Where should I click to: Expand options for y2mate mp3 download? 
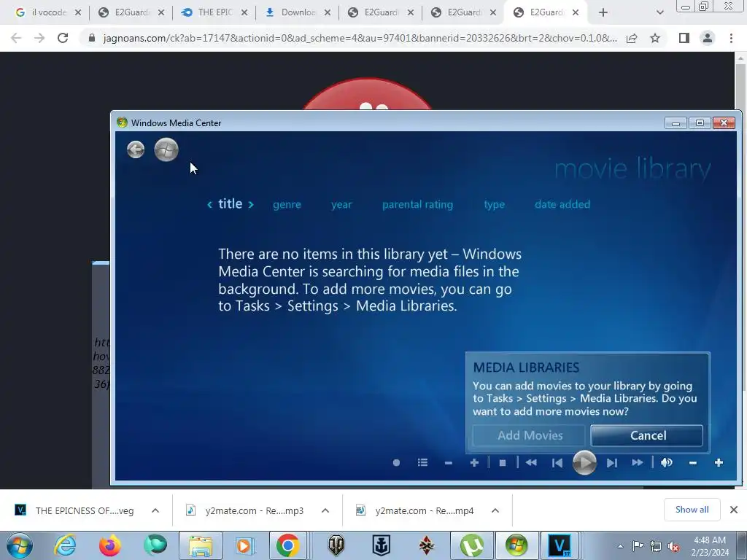point(325,510)
